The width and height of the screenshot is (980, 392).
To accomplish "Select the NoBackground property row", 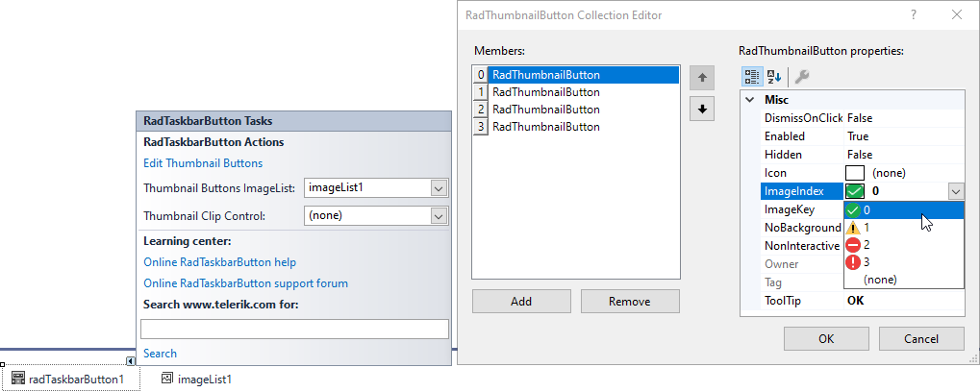I will [802, 228].
